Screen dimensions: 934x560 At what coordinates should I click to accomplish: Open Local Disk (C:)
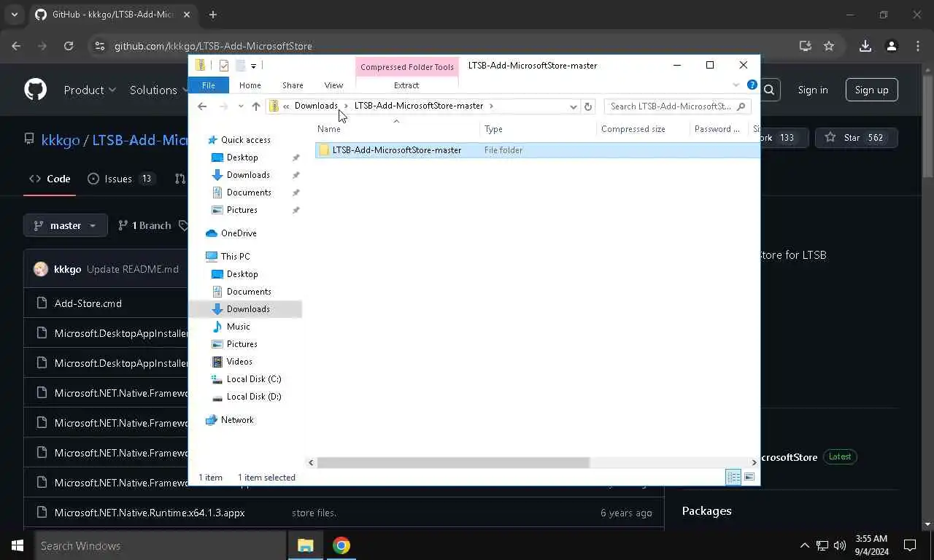point(253,379)
